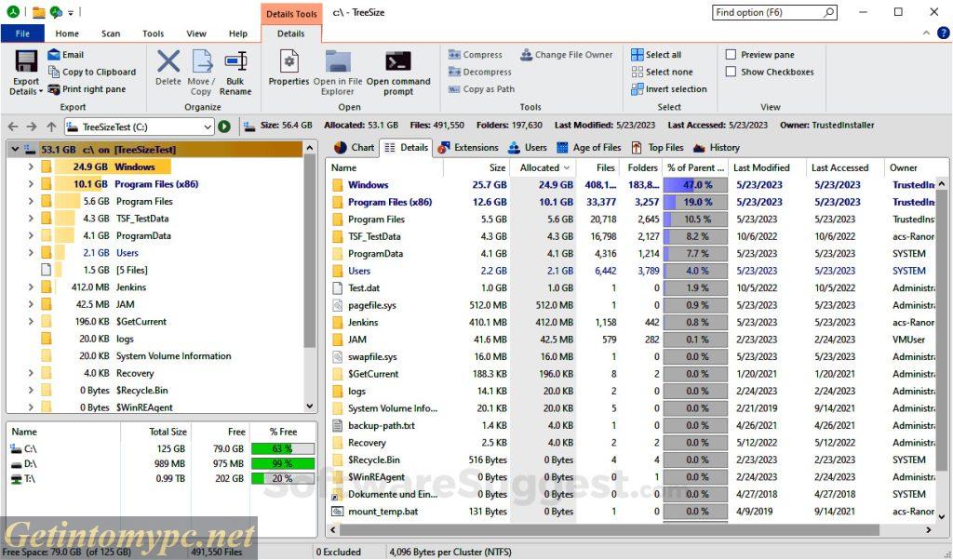Viewport: 953px width, 560px height.
Task: Sort by the Allocated column header
Action: coord(544,167)
